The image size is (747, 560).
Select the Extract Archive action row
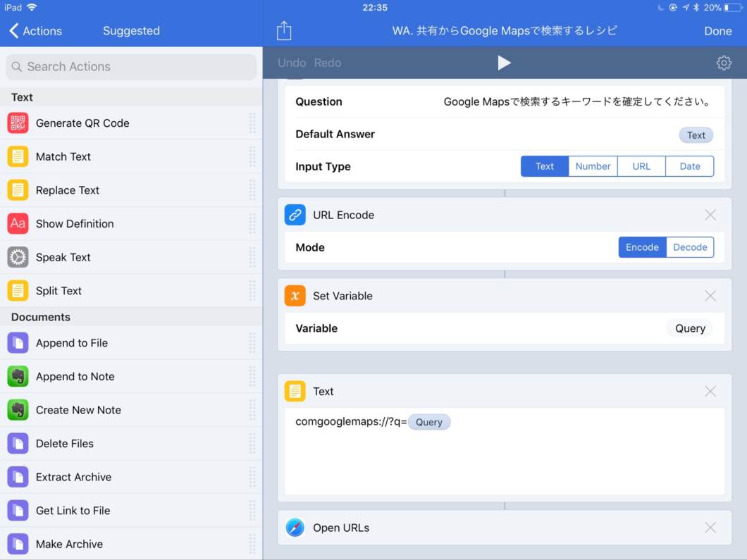click(x=131, y=477)
